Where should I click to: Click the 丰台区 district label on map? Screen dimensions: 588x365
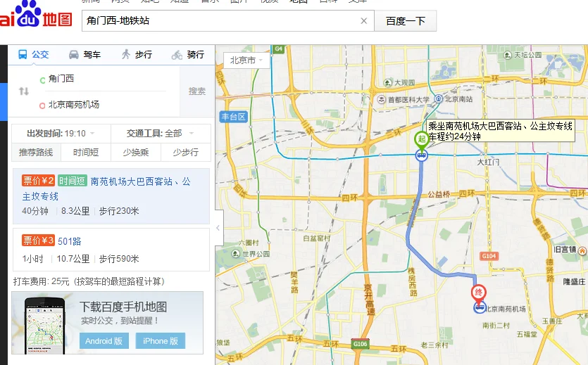pos(233,117)
